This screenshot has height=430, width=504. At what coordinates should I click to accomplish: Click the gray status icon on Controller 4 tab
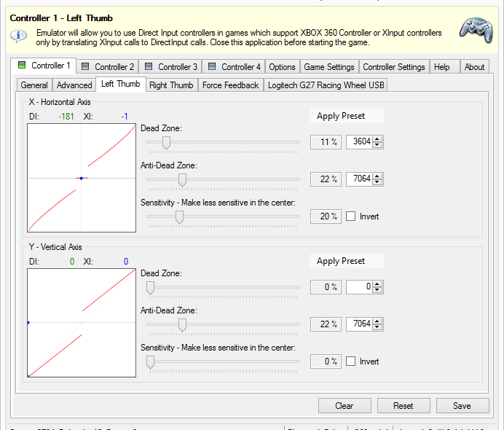(212, 66)
